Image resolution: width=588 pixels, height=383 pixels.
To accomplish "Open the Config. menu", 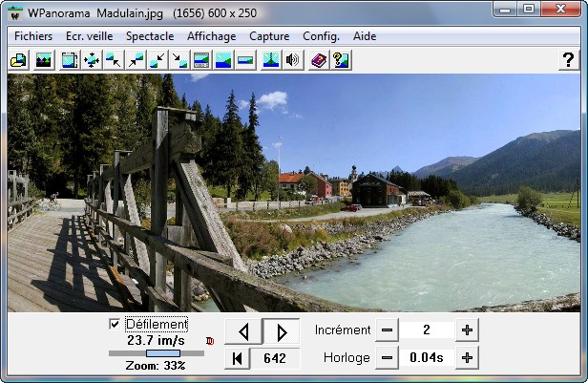I will (321, 36).
